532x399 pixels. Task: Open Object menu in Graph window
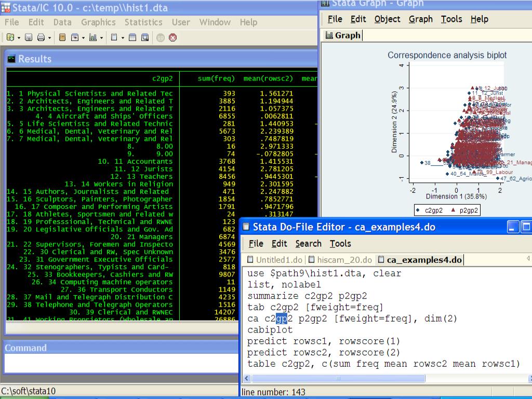(387, 19)
